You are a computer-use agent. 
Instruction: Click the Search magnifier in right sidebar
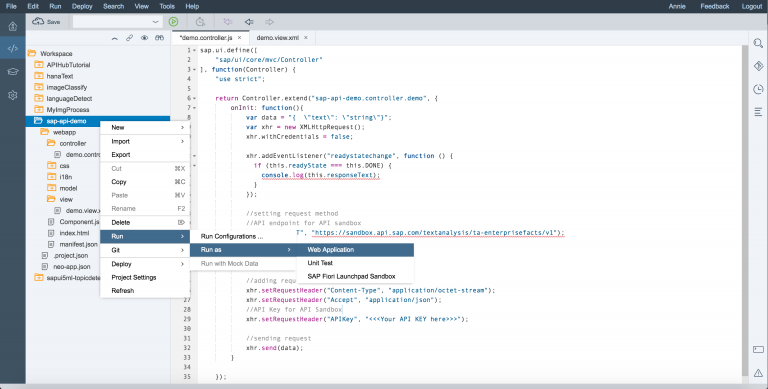[x=758, y=44]
